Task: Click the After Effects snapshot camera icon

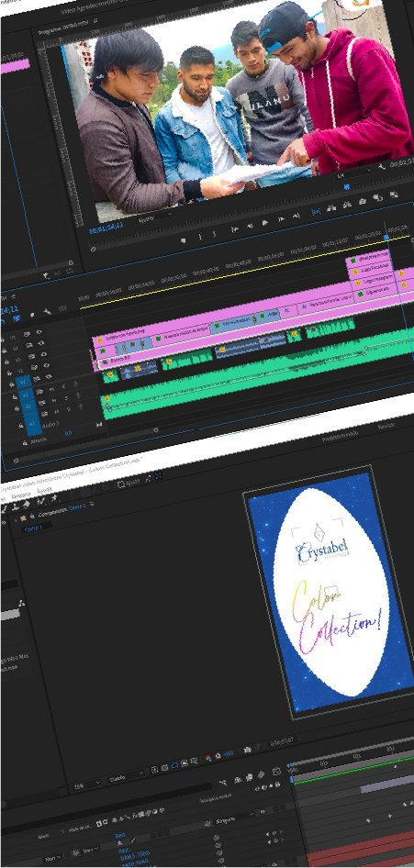Action: tap(247, 749)
